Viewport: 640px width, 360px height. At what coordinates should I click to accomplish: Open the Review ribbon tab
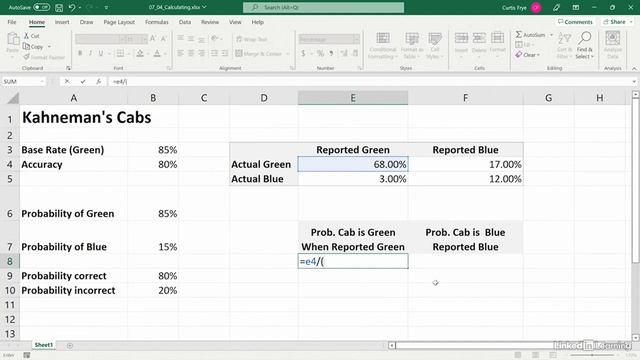(210, 22)
